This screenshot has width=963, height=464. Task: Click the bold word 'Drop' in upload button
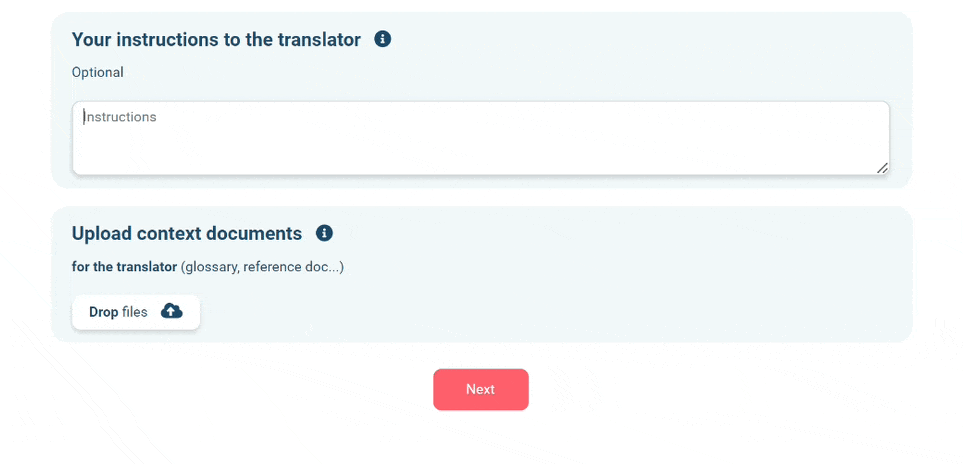pos(104,312)
